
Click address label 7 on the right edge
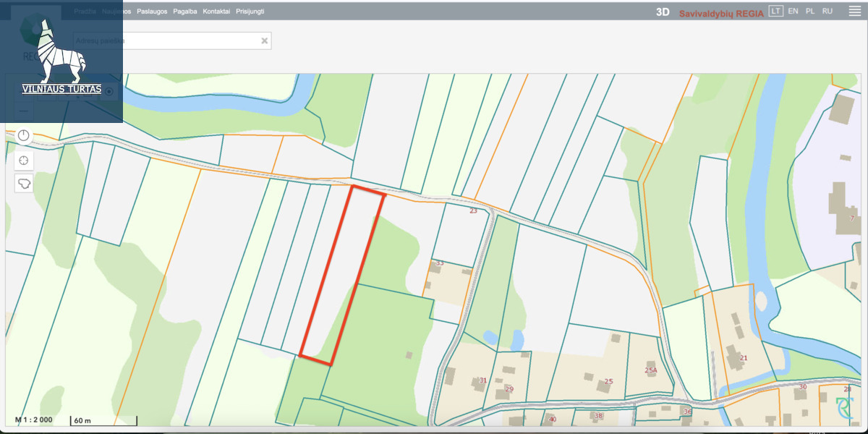(x=852, y=218)
